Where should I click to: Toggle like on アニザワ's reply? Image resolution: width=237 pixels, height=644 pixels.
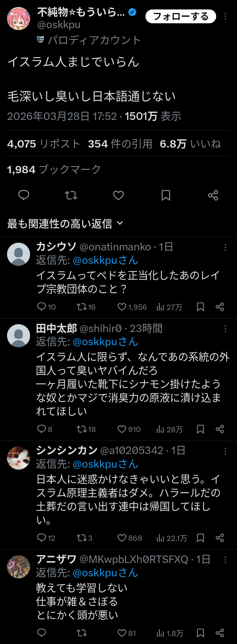pyautogui.click(x=122, y=633)
